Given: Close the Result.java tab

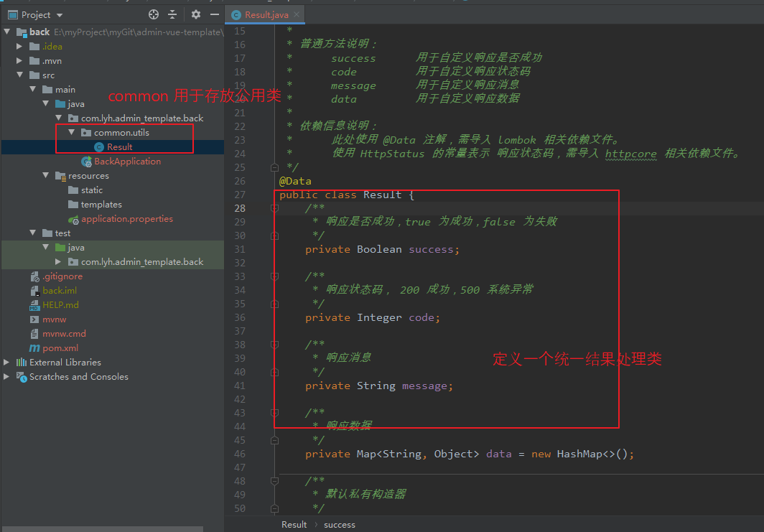Looking at the screenshot, I should tap(297, 14).
